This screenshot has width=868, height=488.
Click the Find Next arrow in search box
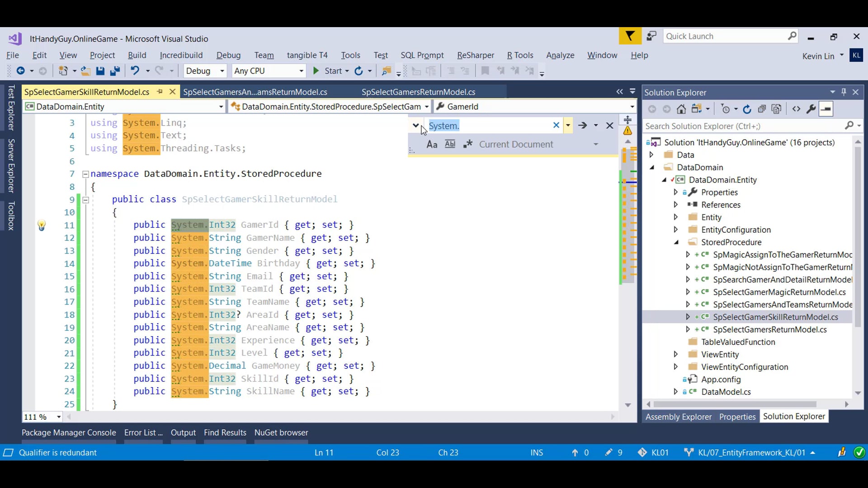point(582,126)
